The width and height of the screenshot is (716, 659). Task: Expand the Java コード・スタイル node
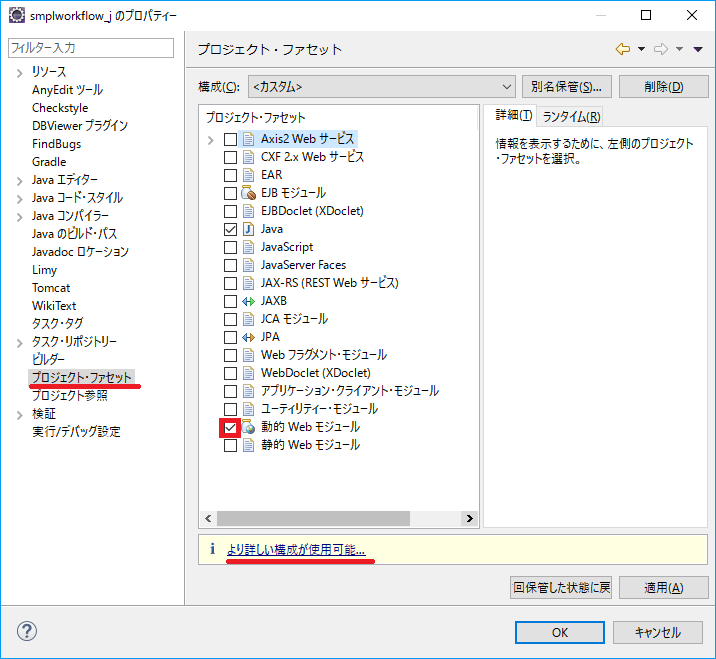point(19,199)
